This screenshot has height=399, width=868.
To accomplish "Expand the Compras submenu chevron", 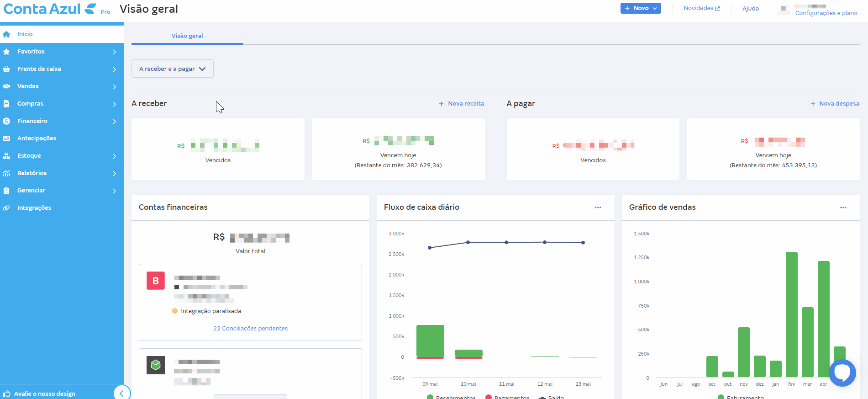I will click(x=114, y=104).
